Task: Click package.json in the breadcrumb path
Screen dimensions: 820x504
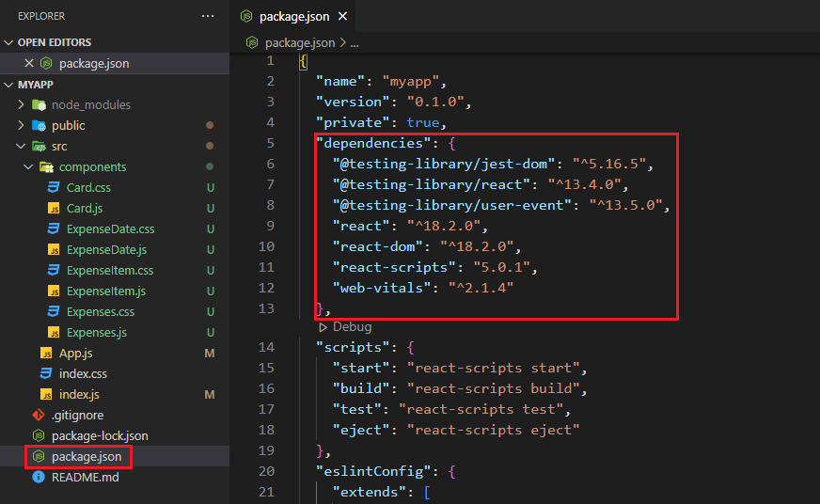Action: pyautogui.click(x=300, y=43)
